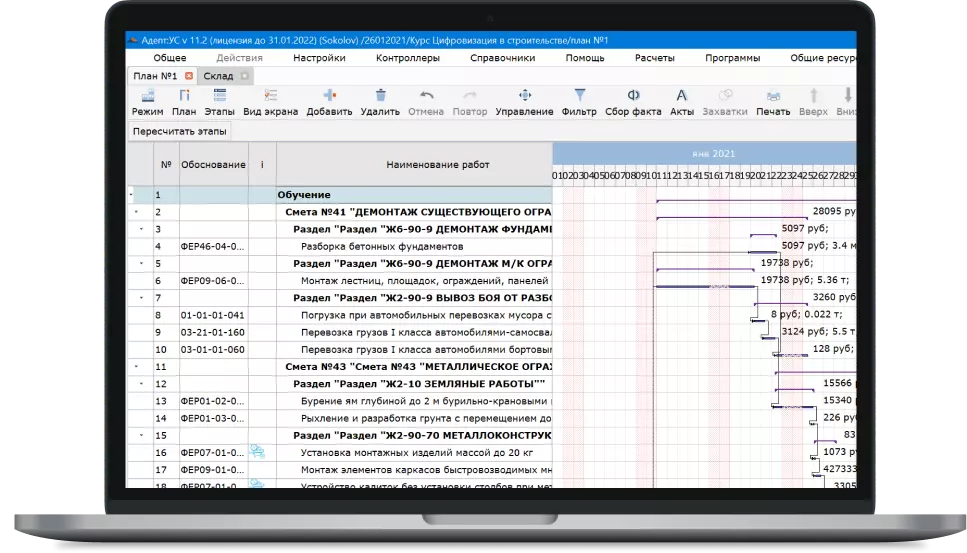Image resolution: width=967 pixels, height=553 pixels.
Task: Click the № column header
Action: coord(166,165)
